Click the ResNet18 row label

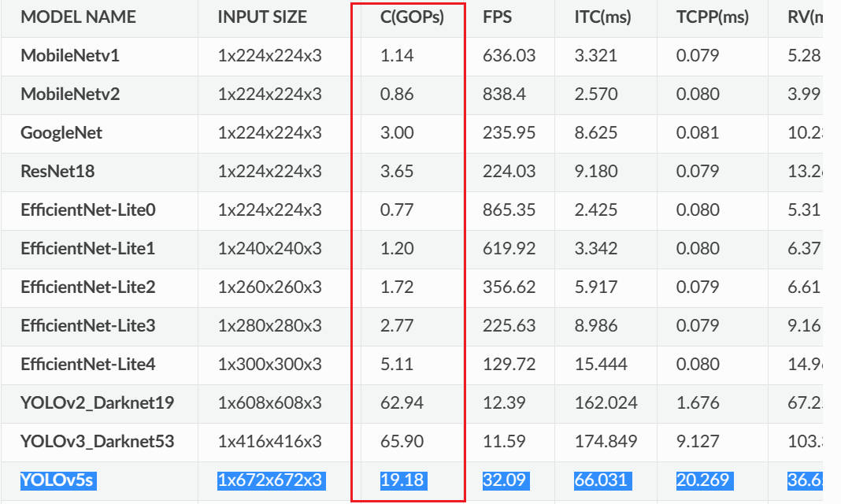(56, 172)
